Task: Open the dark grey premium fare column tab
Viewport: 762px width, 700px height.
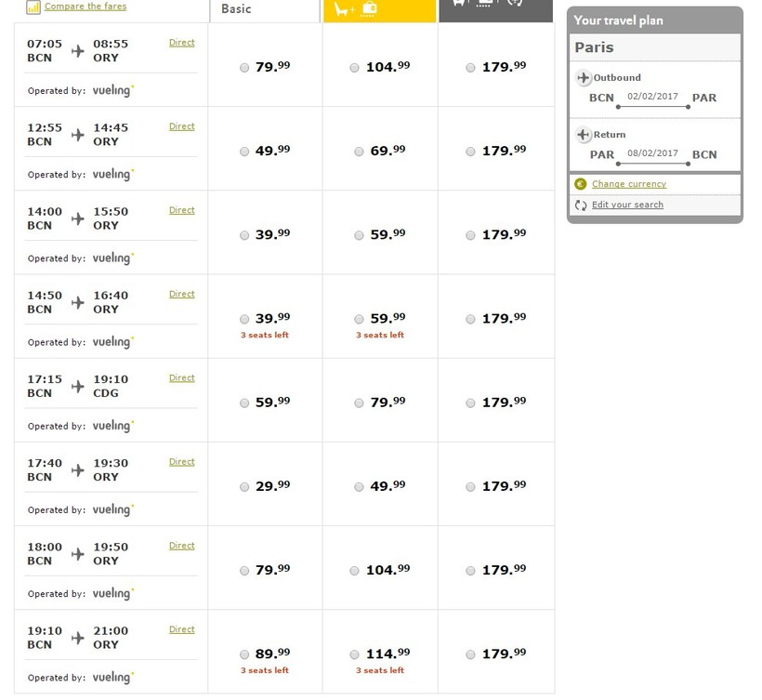Action: [495, 9]
